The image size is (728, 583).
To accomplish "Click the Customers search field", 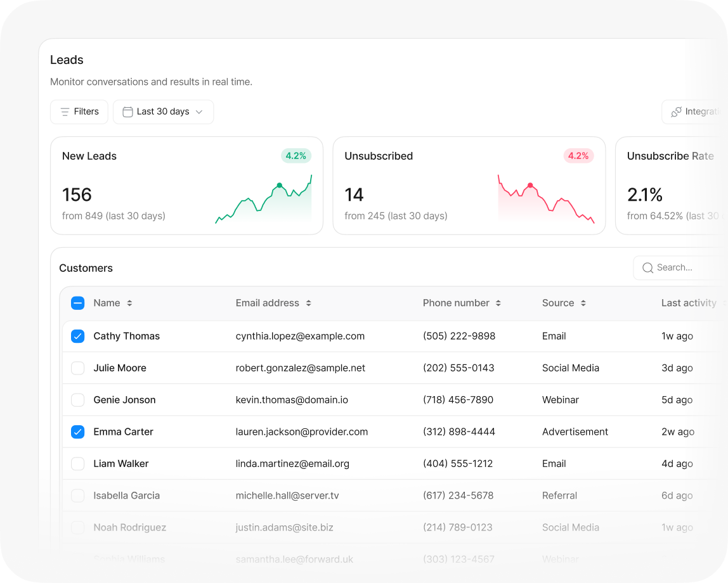I will [x=678, y=267].
